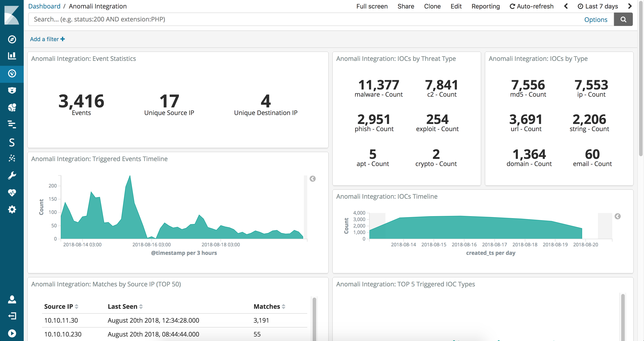The height and width of the screenshot is (341, 644).
Task: Toggle legend on Triggered Events Timeline chart
Action: click(x=313, y=179)
